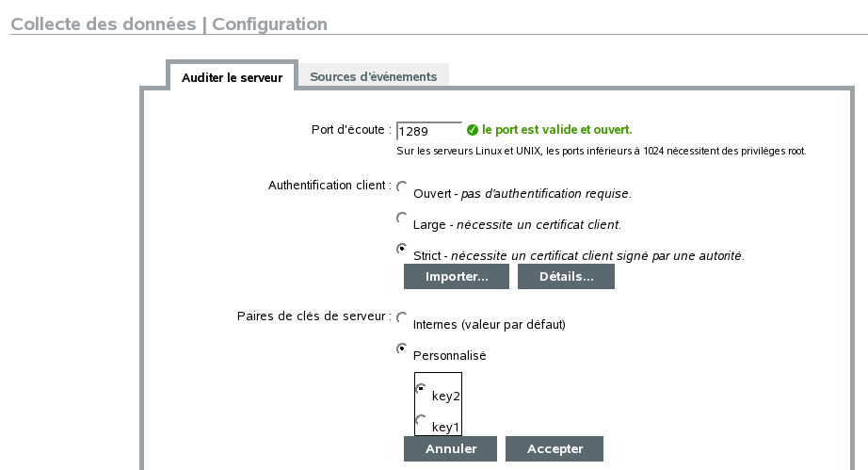This screenshot has height=470, width=868.
Task: Click the Port d'écoute input field
Action: tap(428, 131)
